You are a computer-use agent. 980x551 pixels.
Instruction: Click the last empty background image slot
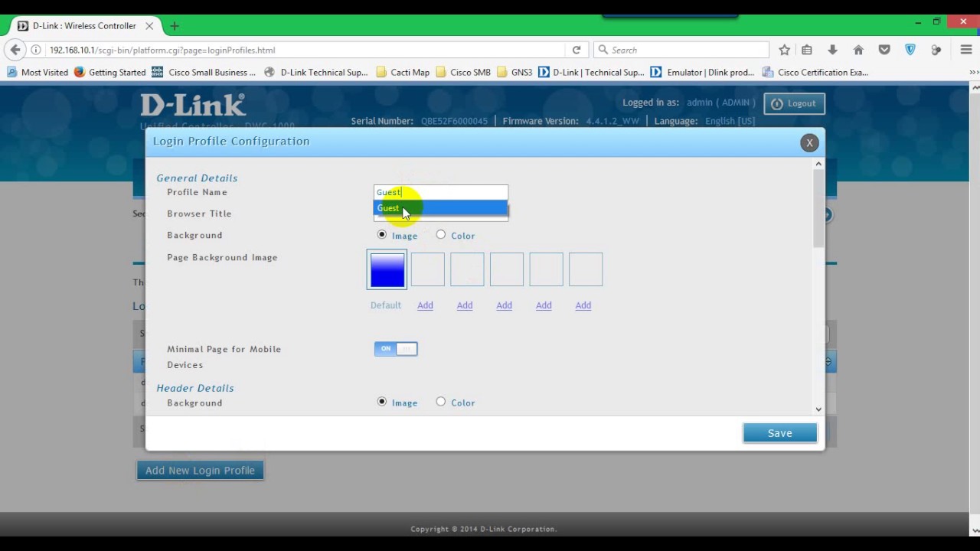586,269
